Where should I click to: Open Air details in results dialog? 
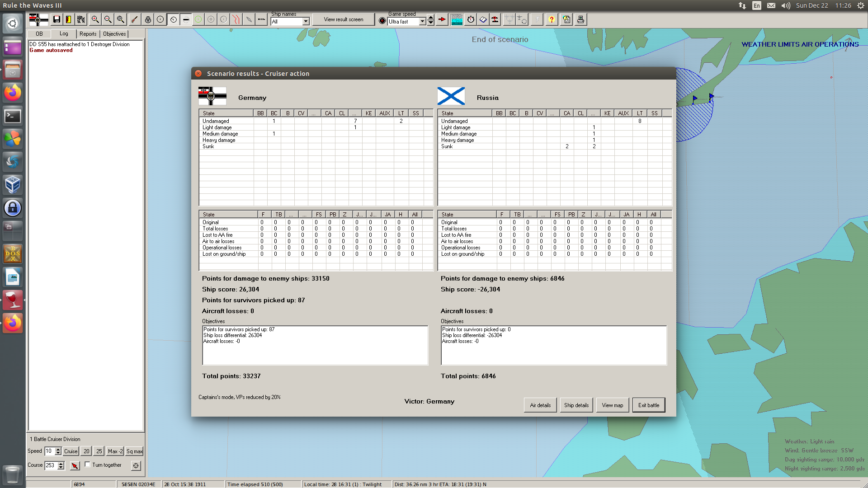coord(540,405)
